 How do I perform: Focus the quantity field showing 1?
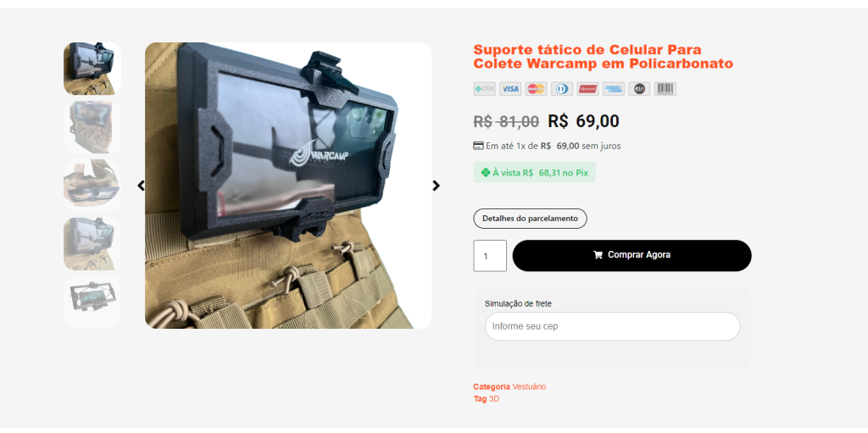click(490, 256)
